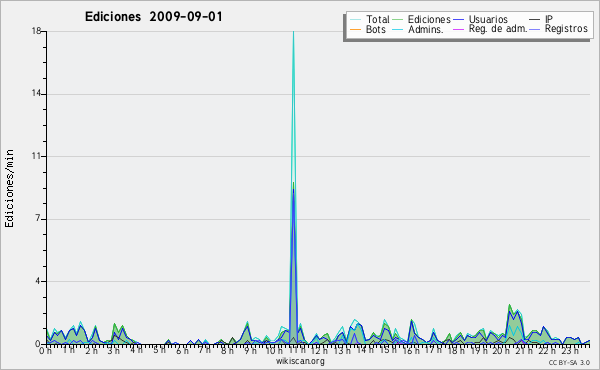Click the '20 h' x-axis label
The width and height of the screenshot is (600, 370).
tap(501, 350)
